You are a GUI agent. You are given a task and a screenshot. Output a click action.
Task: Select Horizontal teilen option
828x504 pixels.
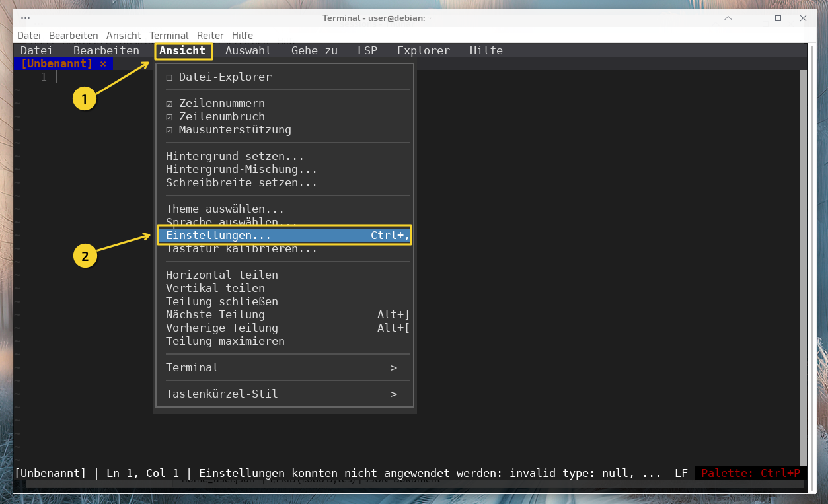221,275
